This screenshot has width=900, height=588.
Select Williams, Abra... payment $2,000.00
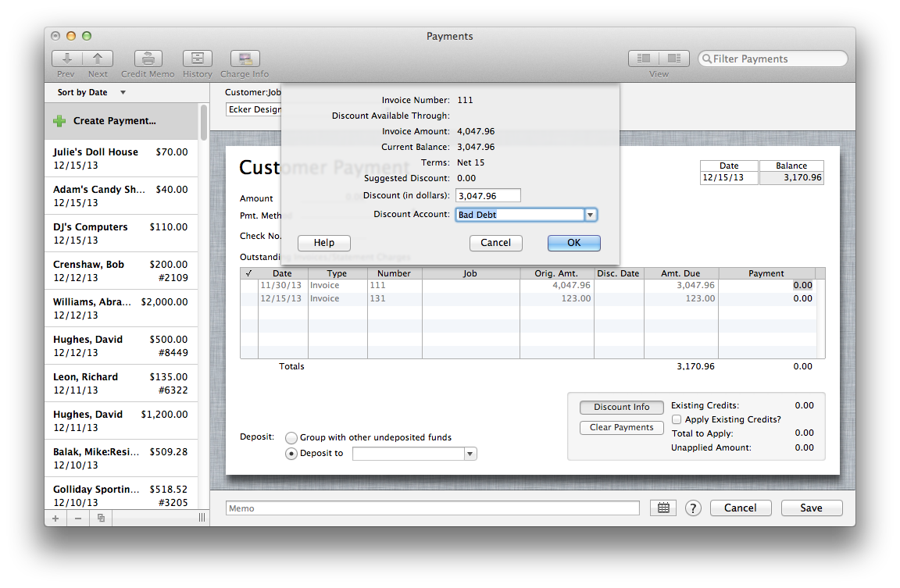[x=121, y=308]
